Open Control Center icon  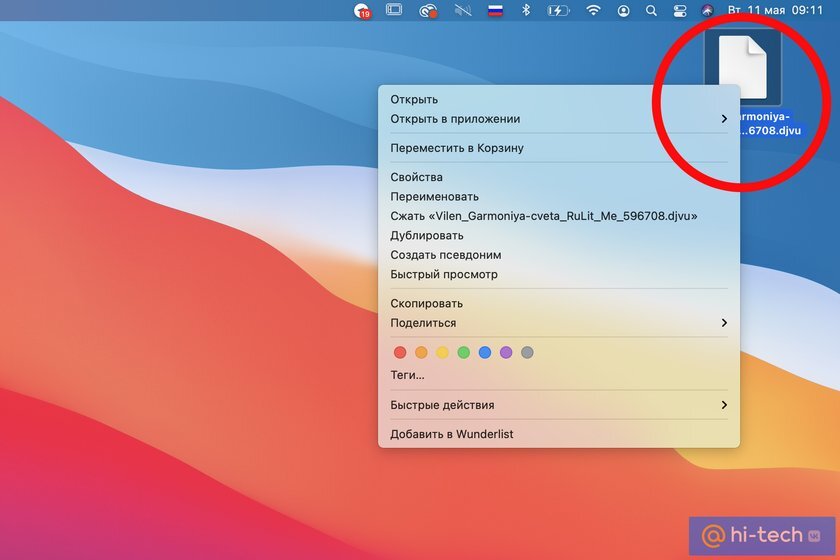[x=680, y=10]
